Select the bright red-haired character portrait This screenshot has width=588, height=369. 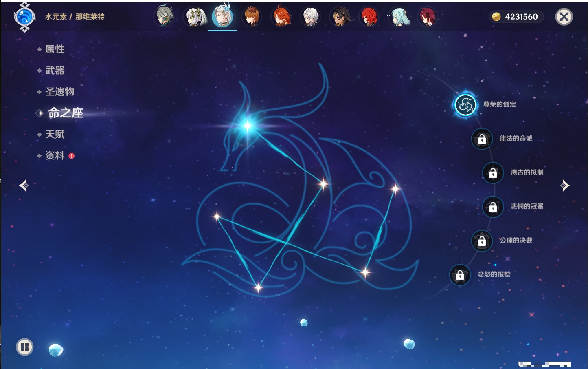point(369,16)
